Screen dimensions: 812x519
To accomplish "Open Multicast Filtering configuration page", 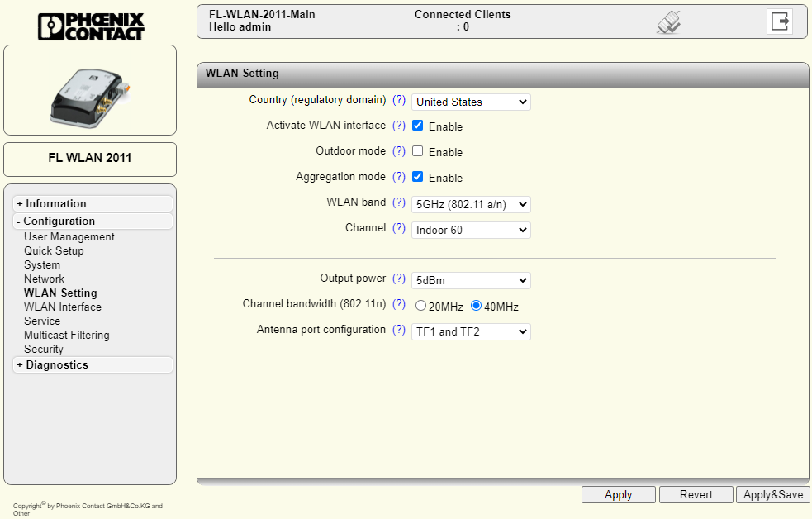I will pos(66,335).
